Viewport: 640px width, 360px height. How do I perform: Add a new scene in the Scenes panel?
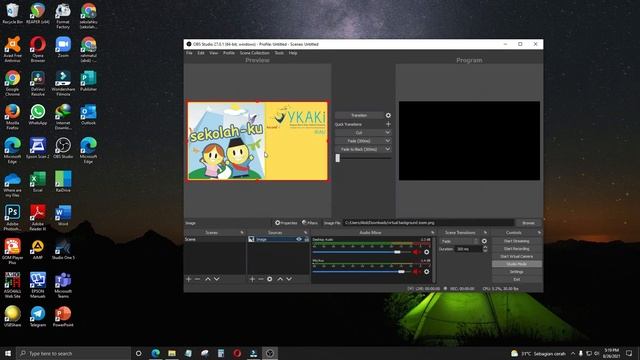pyautogui.click(x=189, y=279)
